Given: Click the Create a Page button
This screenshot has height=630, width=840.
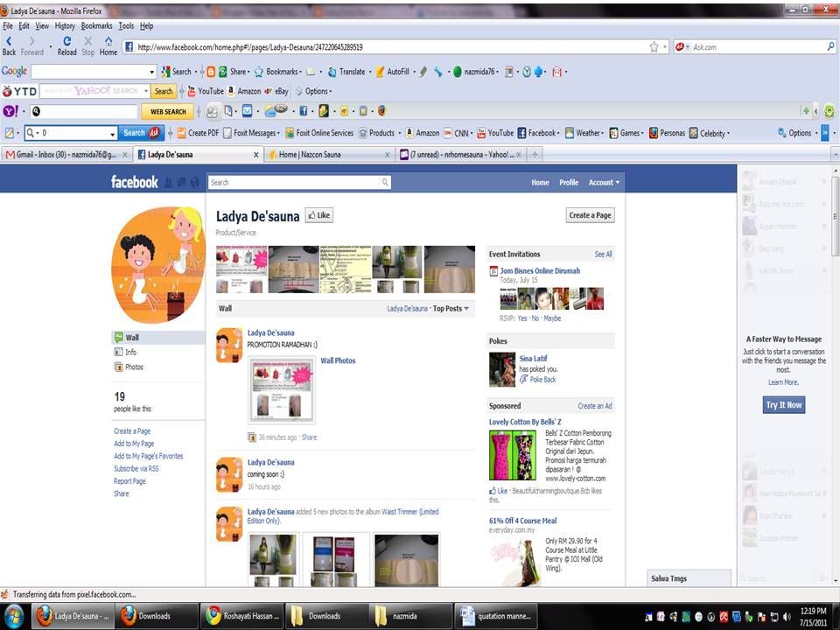Looking at the screenshot, I should coord(590,215).
